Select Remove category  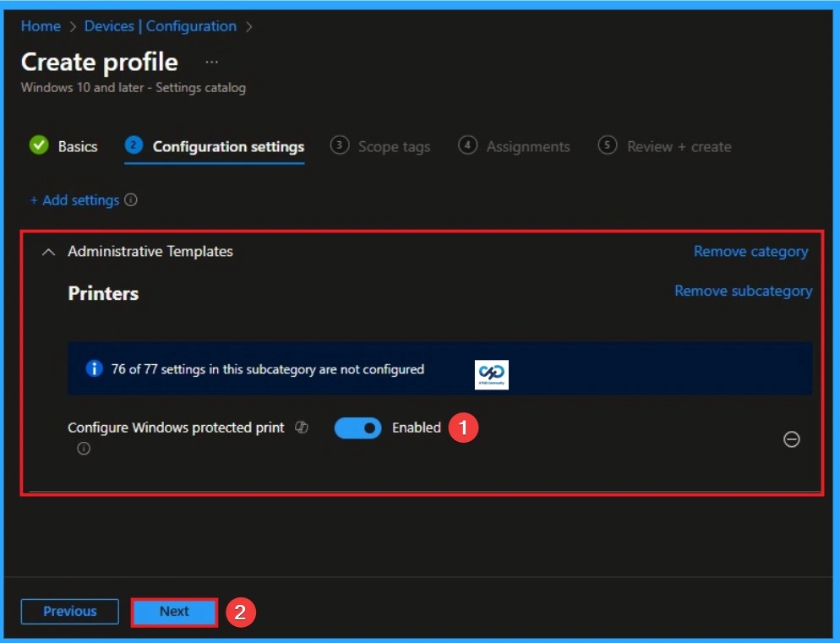[750, 251]
